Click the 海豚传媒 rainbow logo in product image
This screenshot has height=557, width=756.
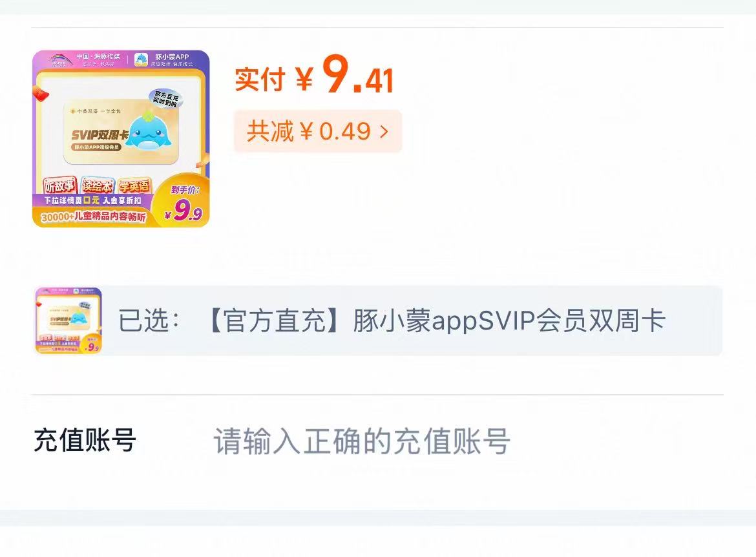[61, 60]
